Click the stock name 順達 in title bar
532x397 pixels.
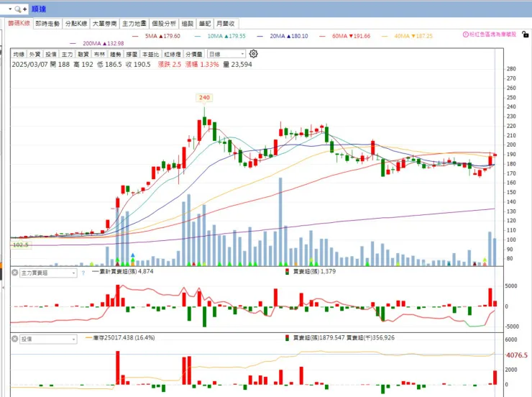click(x=39, y=9)
